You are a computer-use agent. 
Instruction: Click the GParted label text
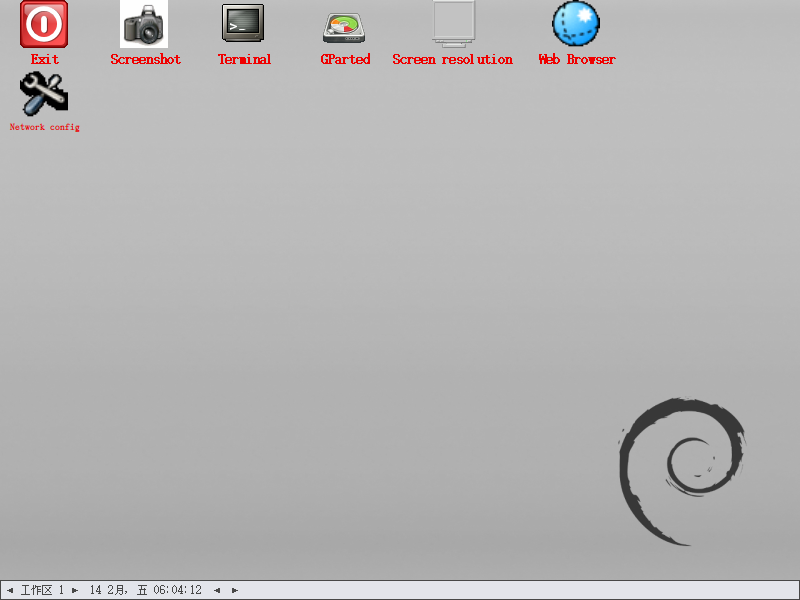345,59
